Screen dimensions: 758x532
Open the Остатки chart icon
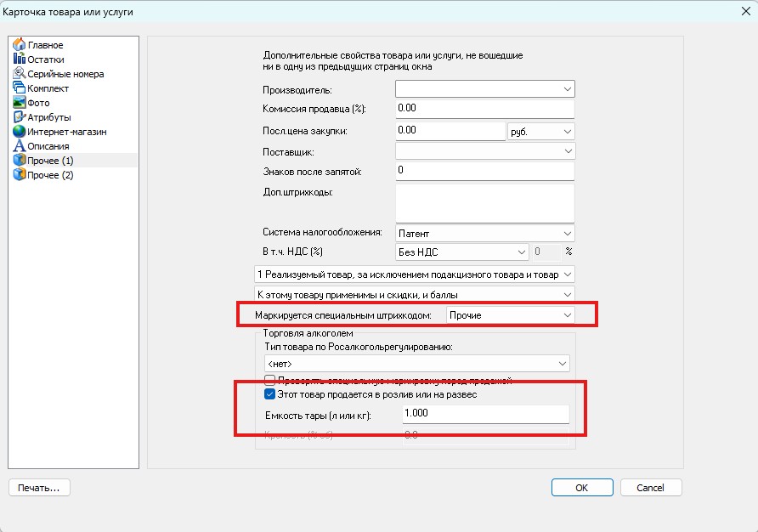coord(19,59)
